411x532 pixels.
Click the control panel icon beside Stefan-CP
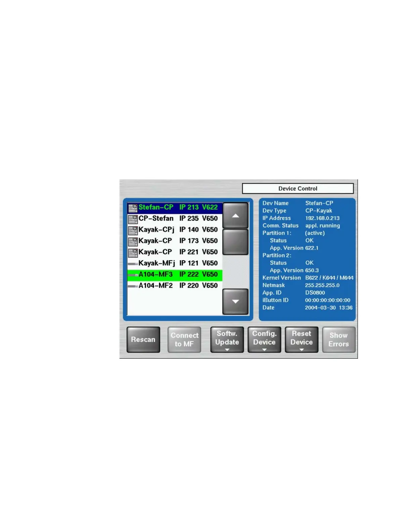point(133,208)
